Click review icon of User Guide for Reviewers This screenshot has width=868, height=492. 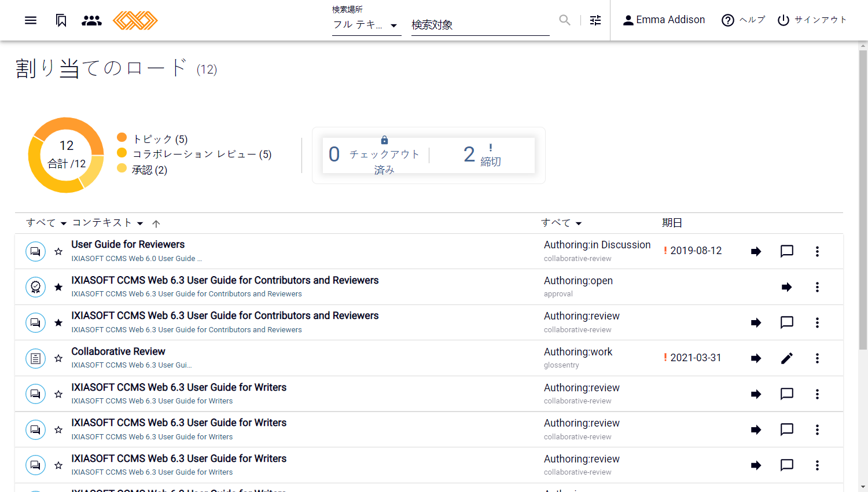coord(35,251)
